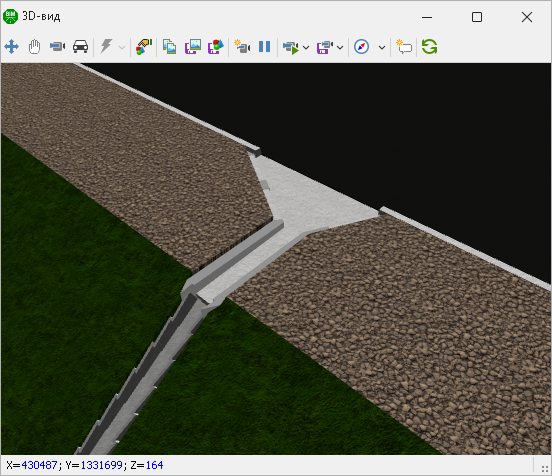Copy the 3D view image to clipboard
The height and width of the screenshot is (476, 552).
coord(169,46)
